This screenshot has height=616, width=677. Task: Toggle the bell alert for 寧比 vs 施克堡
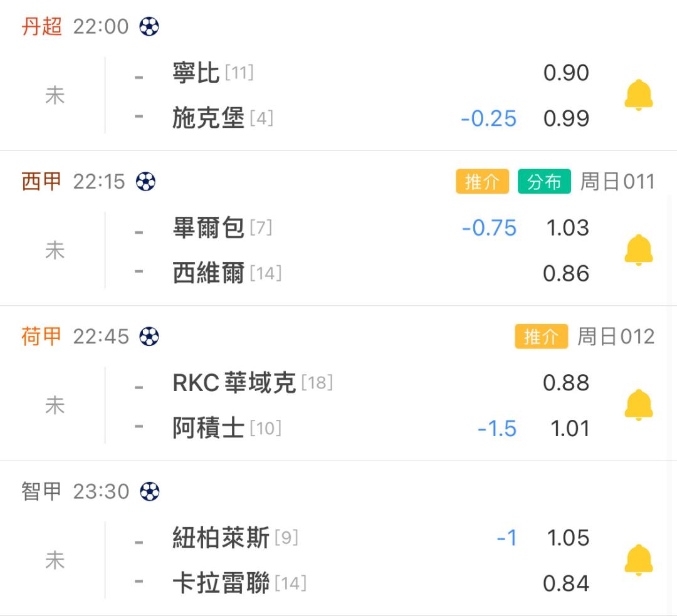tap(639, 95)
